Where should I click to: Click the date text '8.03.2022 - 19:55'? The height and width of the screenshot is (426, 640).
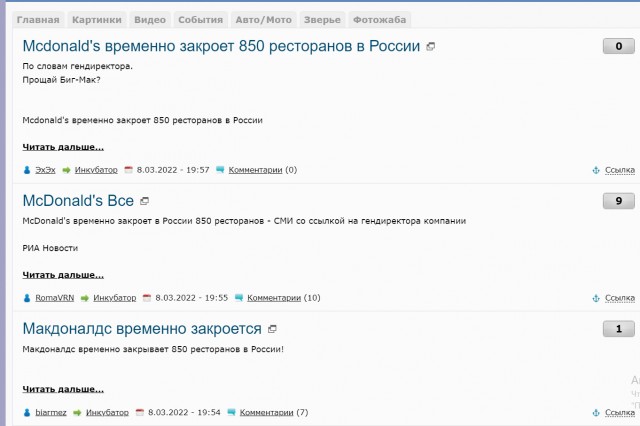pos(191,298)
